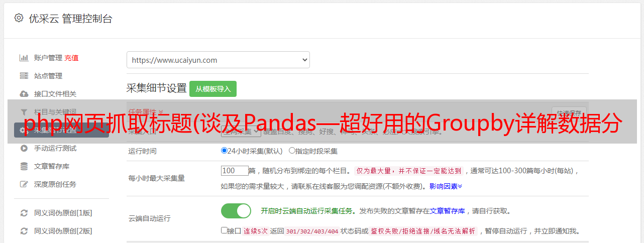
Task: Open the 文章暂存库 blue hyperlink
Action: pos(447,211)
